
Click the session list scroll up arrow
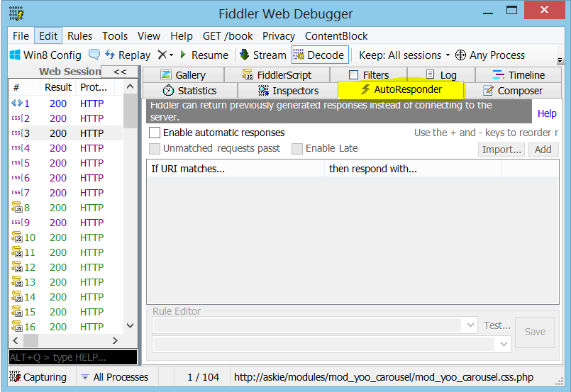pyautogui.click(x=130, y=86)
